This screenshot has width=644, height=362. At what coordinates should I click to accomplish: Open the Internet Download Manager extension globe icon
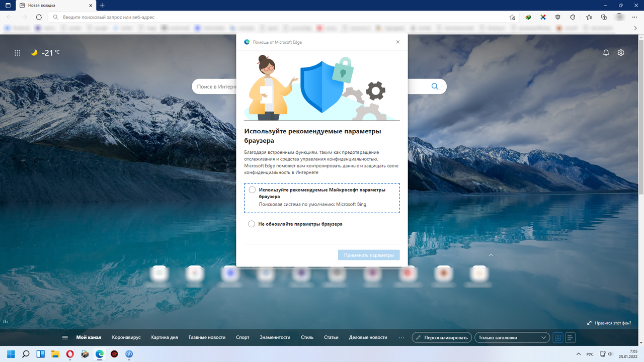pyautogui.click(x=528, y=17)
